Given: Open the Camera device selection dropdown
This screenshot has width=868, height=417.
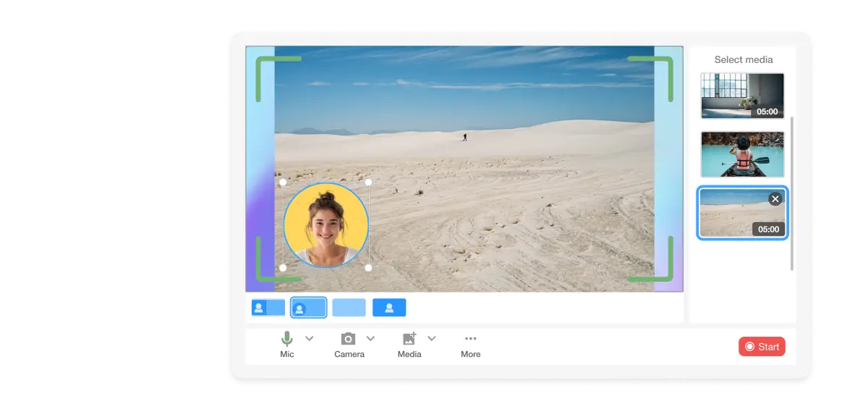Looking at the screenshot, I should [x=371, y=337].
